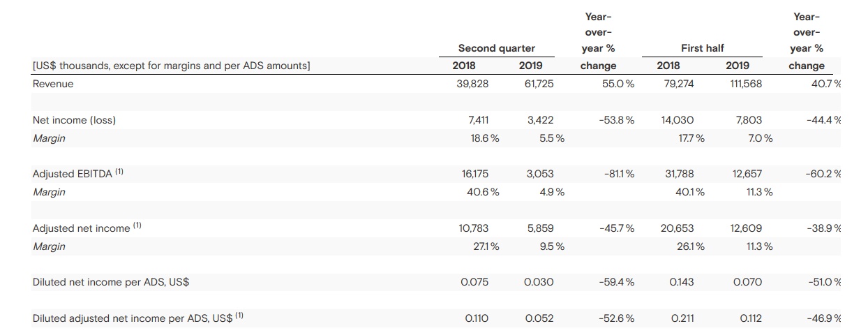The height and width of the screenshot is (333, 868).
Task: Select the 2018 header under First half
Action: 668,66
